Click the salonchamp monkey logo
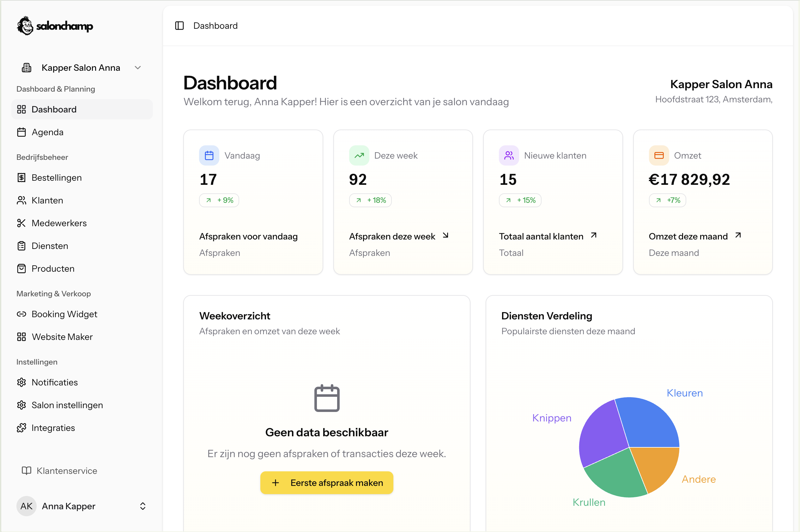800x532 pixels. (25, 26)
